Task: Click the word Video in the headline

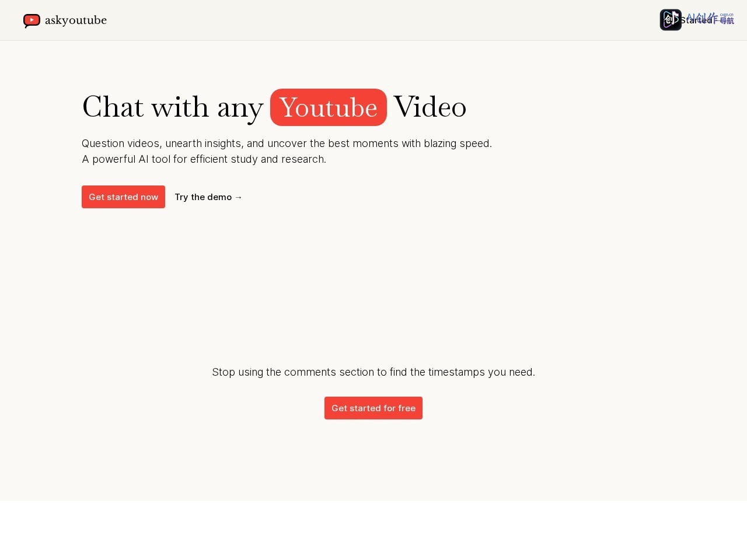Action: coord(430,107)
